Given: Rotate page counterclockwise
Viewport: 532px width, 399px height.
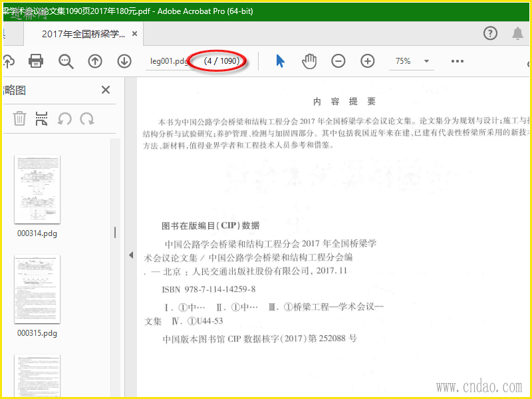Looking at the screenshot, I should click(65, 119).
